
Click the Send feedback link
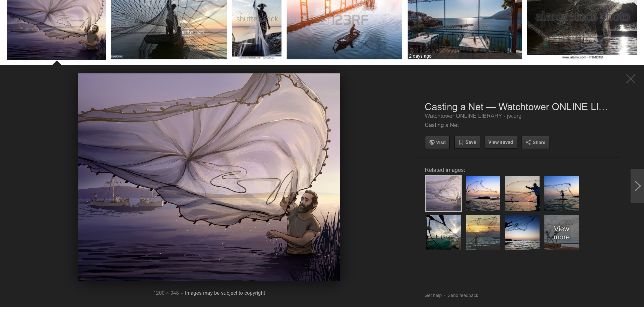463,295
